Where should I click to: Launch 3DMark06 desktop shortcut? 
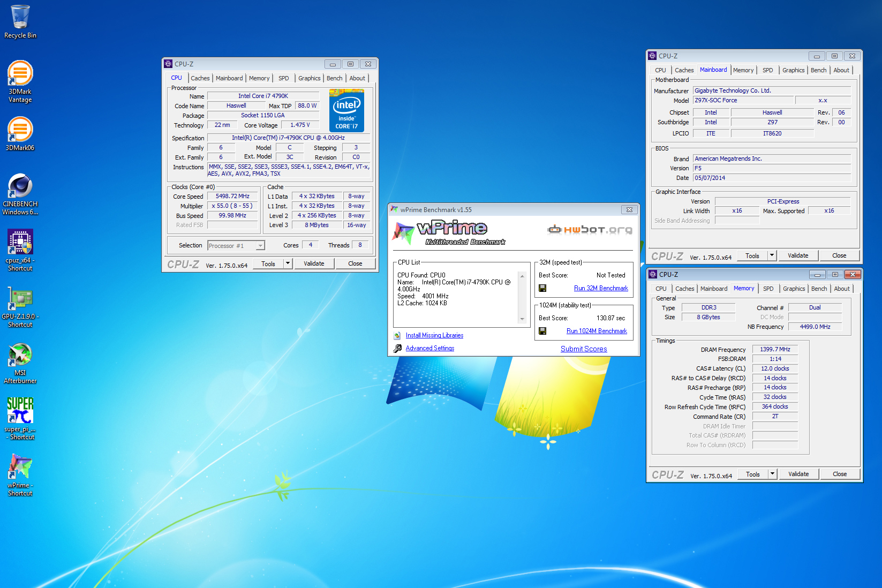20,133
